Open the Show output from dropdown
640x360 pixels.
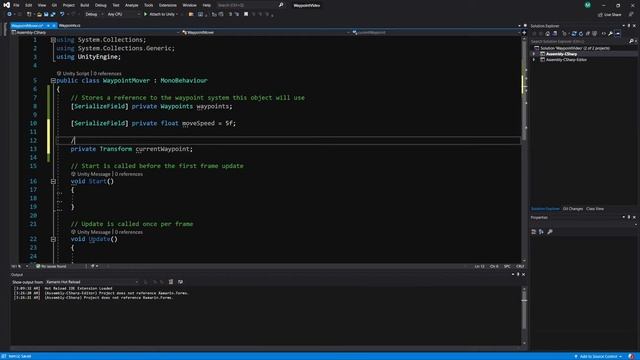tap(92, 282)
